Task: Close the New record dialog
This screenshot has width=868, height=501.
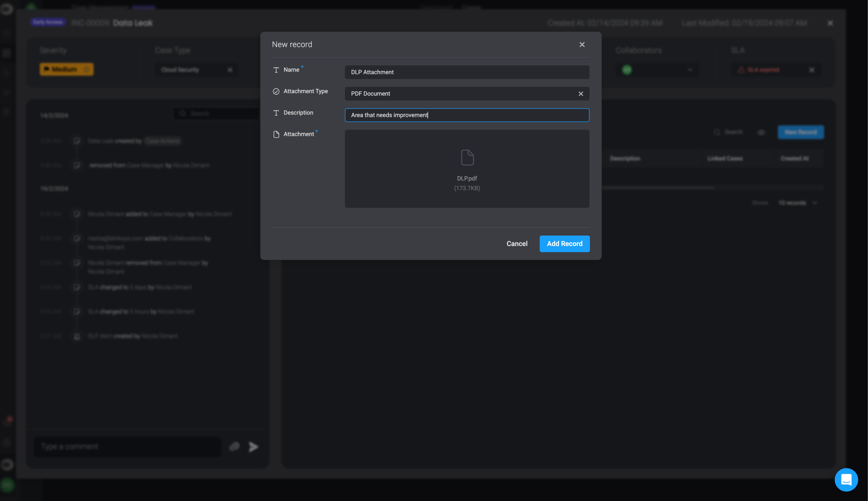Action: (x=582, y=45)
